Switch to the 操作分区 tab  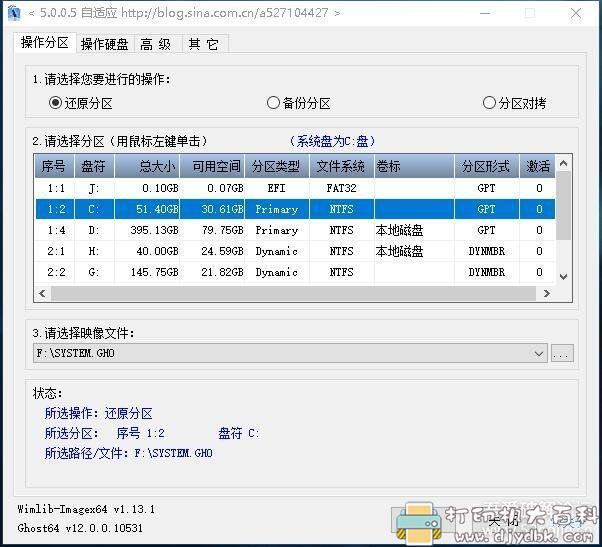tap(45, 42)
